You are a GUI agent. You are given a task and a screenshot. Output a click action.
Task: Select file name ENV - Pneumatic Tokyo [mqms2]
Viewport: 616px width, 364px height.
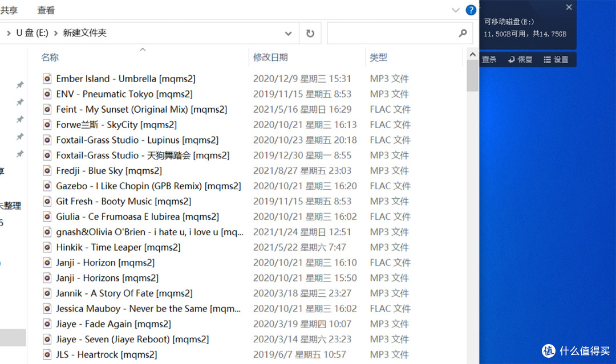point(124,94)
